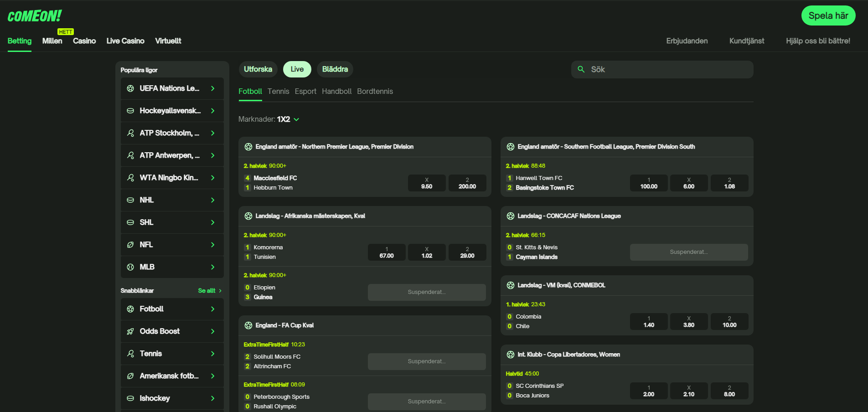Click the Sök search field
Screen dimensions: 868x412
666,69
